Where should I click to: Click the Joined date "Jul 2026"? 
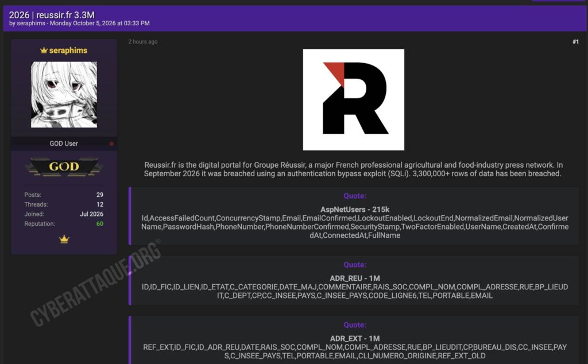pyautogui.click(x=91, y=214)
